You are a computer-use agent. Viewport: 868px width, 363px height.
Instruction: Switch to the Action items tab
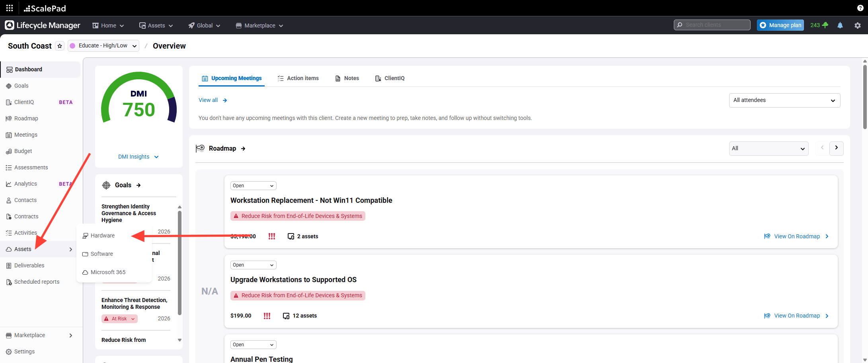point(298,78)
